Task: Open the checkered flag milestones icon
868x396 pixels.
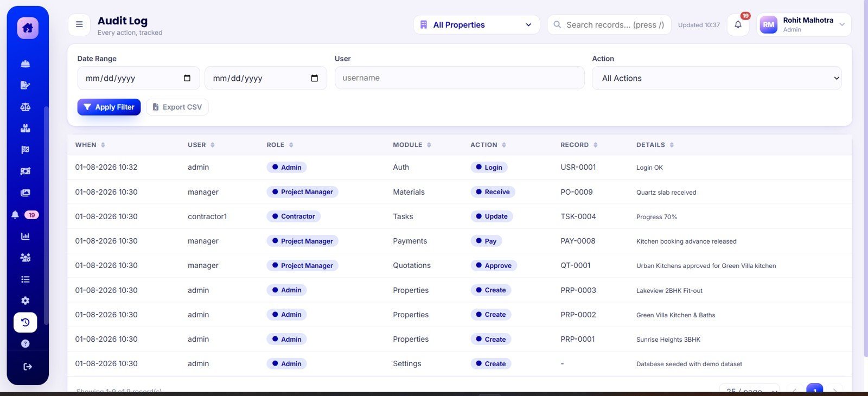Action: (x=25, y=150)
